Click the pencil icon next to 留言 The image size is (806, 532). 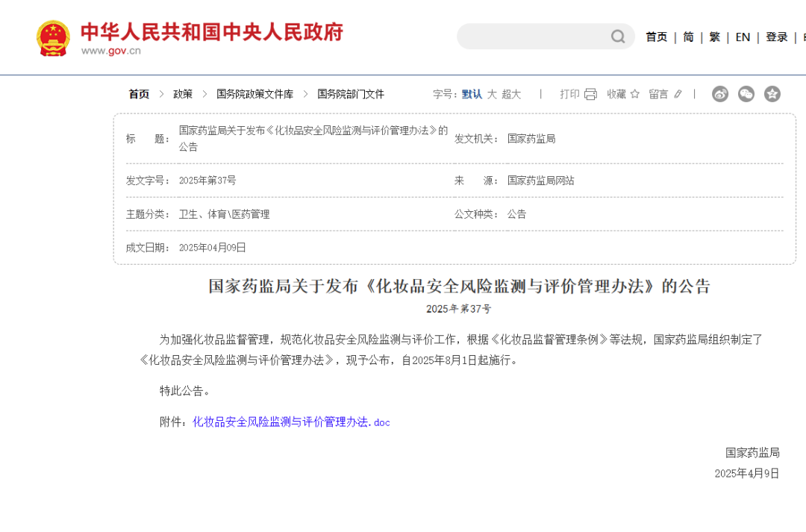click(678, 94)
